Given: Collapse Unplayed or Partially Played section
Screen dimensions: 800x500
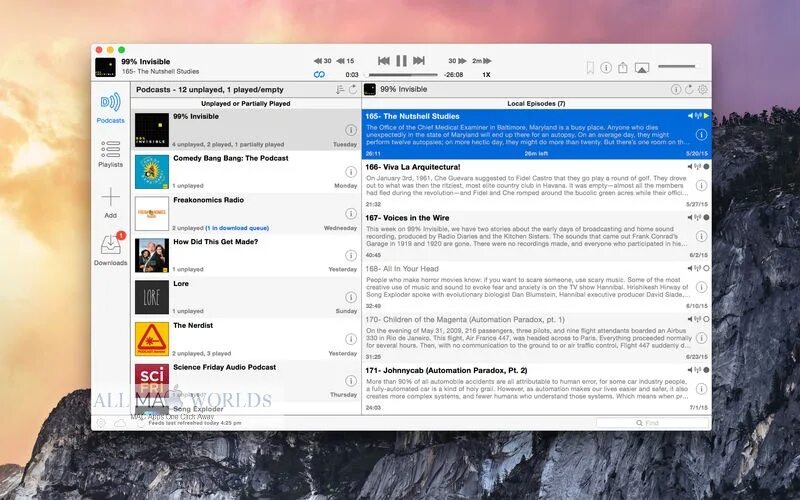Looking at the screenshot, I should 246,103.
